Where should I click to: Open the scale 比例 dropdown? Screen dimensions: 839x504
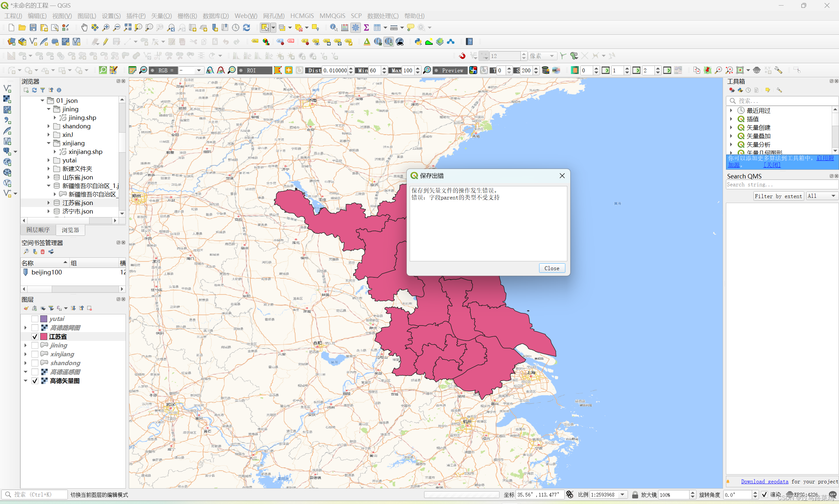pyautogui.click(x=623, y=495)
